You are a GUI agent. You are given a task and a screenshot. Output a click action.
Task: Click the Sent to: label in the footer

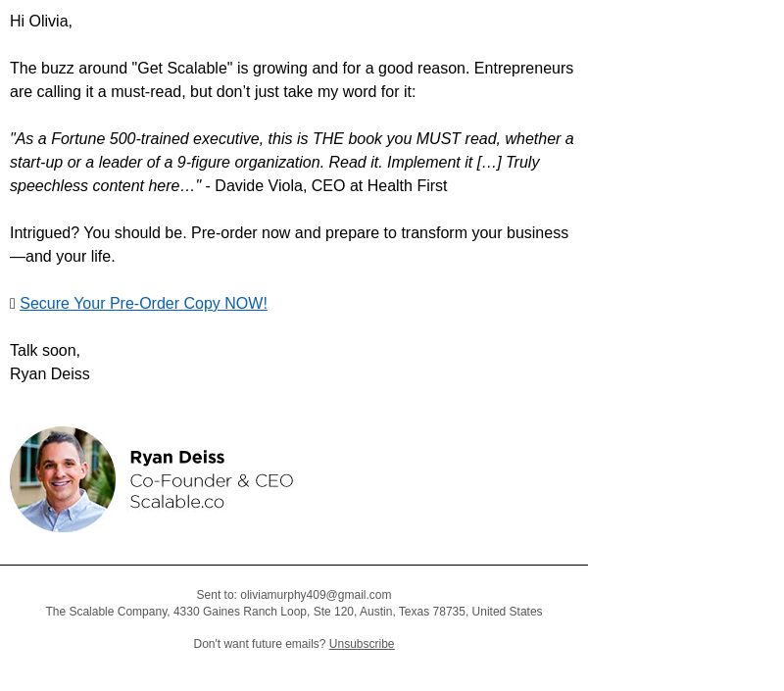point(217,595)
